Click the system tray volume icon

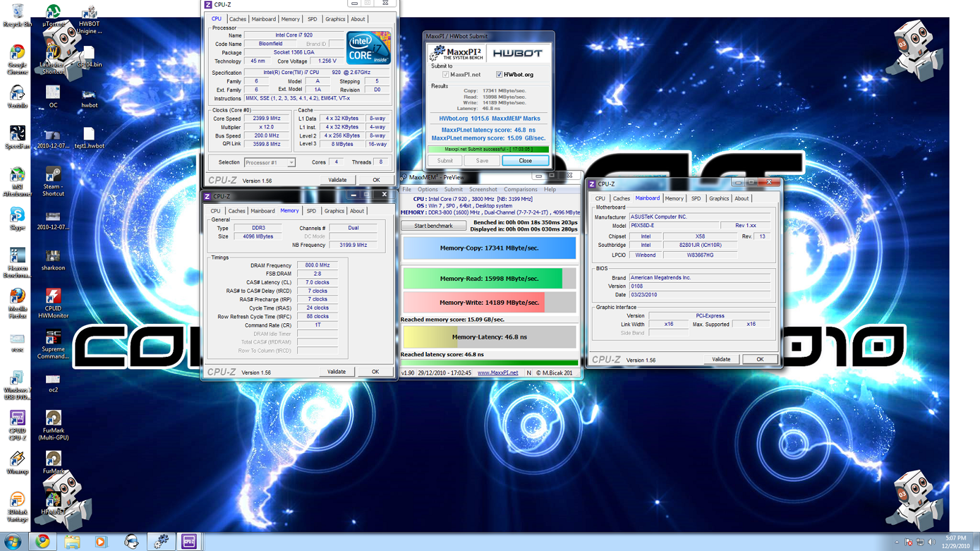(931, 542)
